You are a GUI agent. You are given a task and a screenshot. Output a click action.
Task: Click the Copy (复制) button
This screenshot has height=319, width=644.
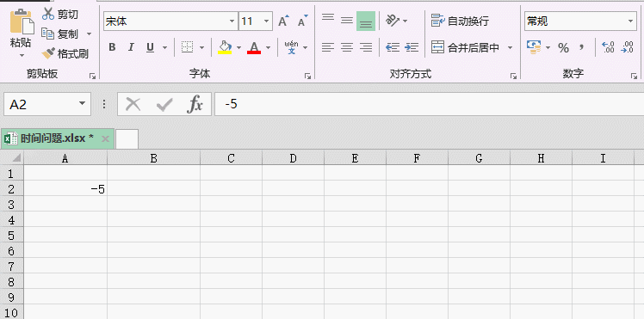pyautogui.click(x=60, y=34)
